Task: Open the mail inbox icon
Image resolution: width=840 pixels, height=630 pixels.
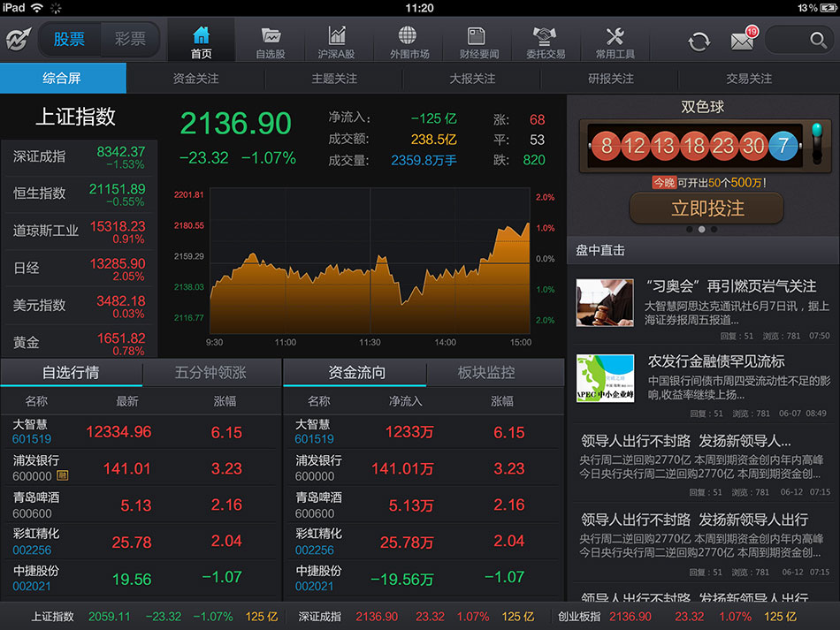Action: pos(744,39)
